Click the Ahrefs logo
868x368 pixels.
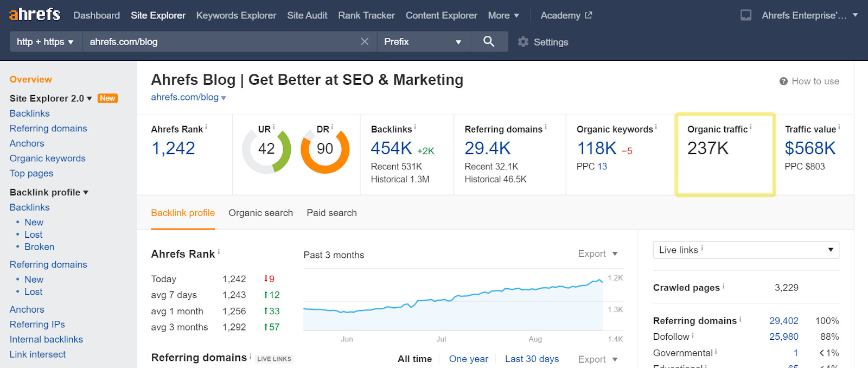[x=35, y=15]
